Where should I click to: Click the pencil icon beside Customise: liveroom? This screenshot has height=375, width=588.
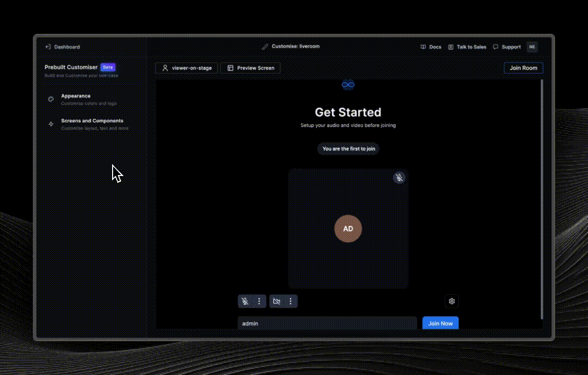point(265,47)
